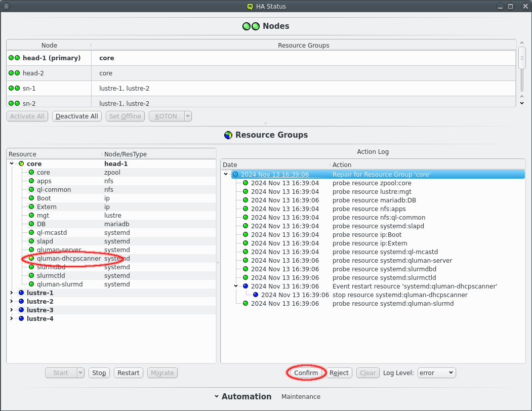The image size is (532, 411).
Task: Click the blue icon for stop resource entry
Action: click(256, 295)
